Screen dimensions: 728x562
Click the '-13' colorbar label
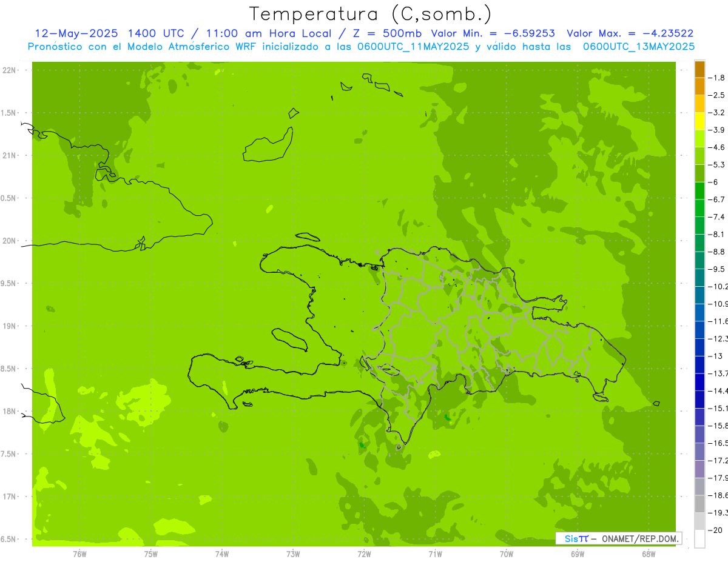click(715, 356)
